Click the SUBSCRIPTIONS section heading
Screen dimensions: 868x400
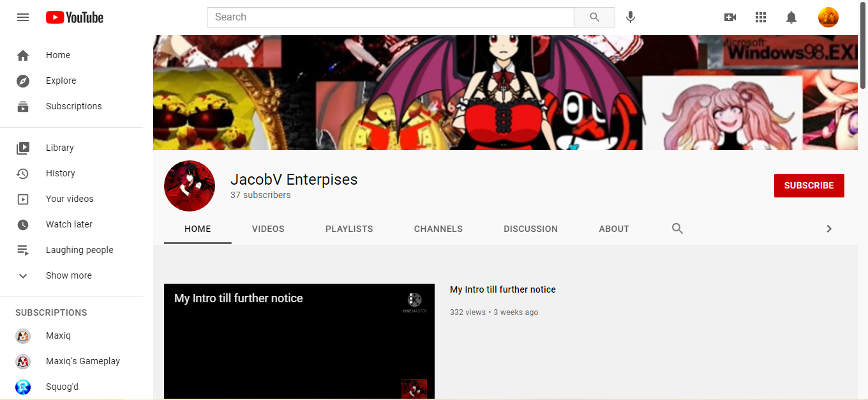click(x=51, y=312)
